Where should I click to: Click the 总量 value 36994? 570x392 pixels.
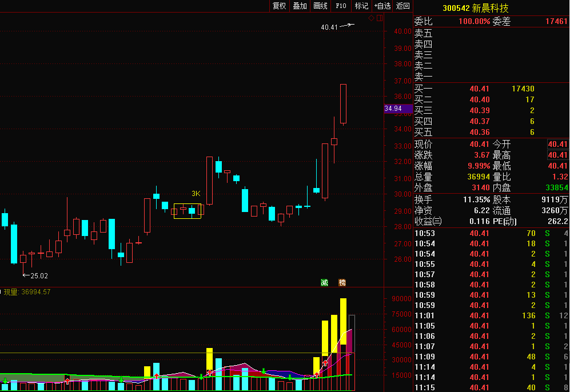pos(479,177)
